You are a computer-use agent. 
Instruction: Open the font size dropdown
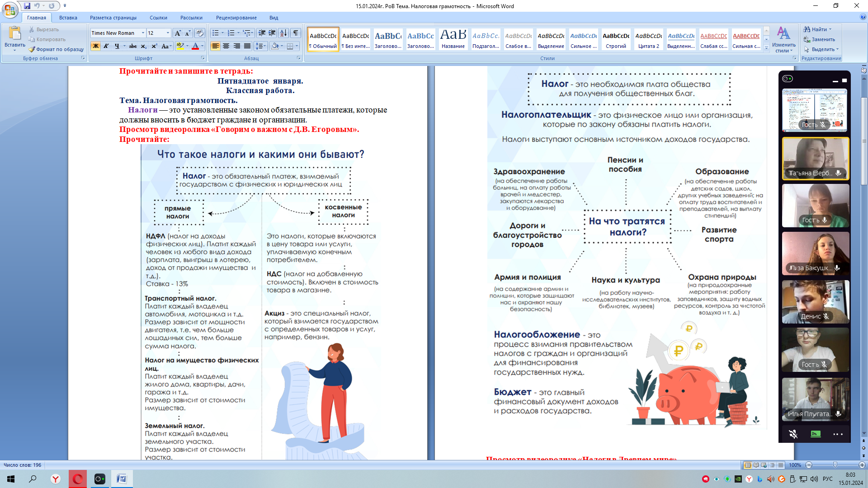click(x=168, y=33)
